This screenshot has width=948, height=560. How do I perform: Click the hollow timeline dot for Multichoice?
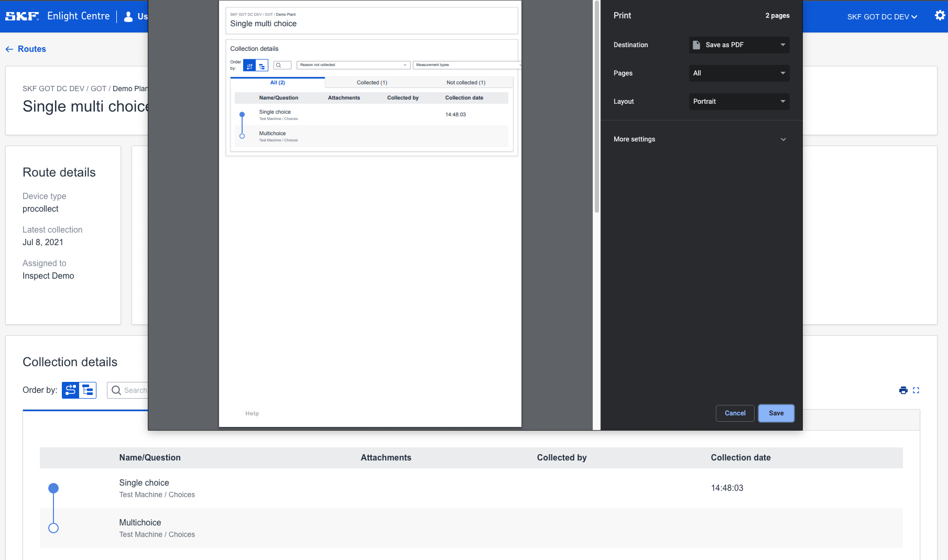click(53, 528)
